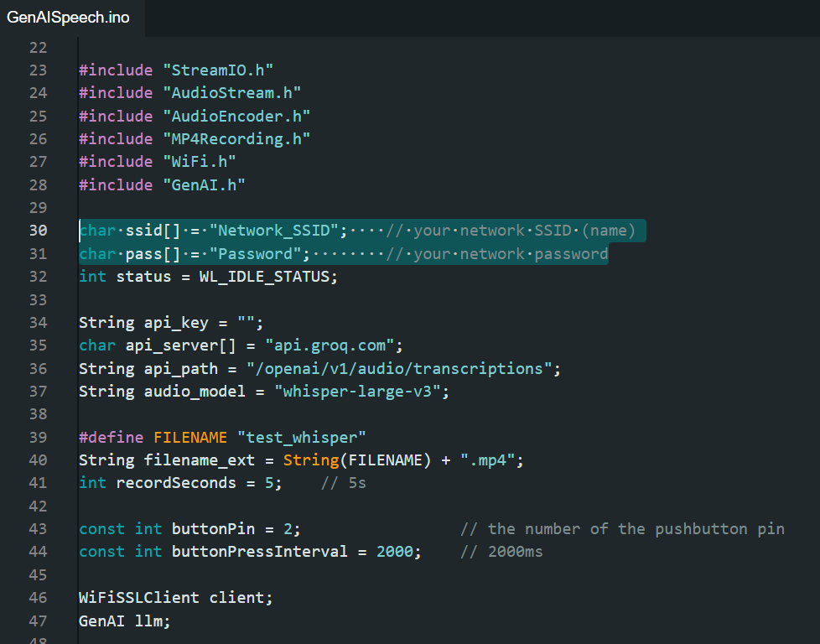Click the 2000 interval value

pyautogui.click(x=394, y=552)
